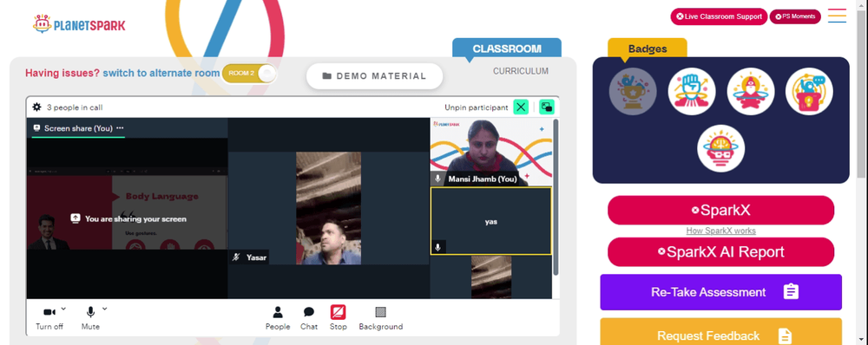Open the Badges tab

648,49
